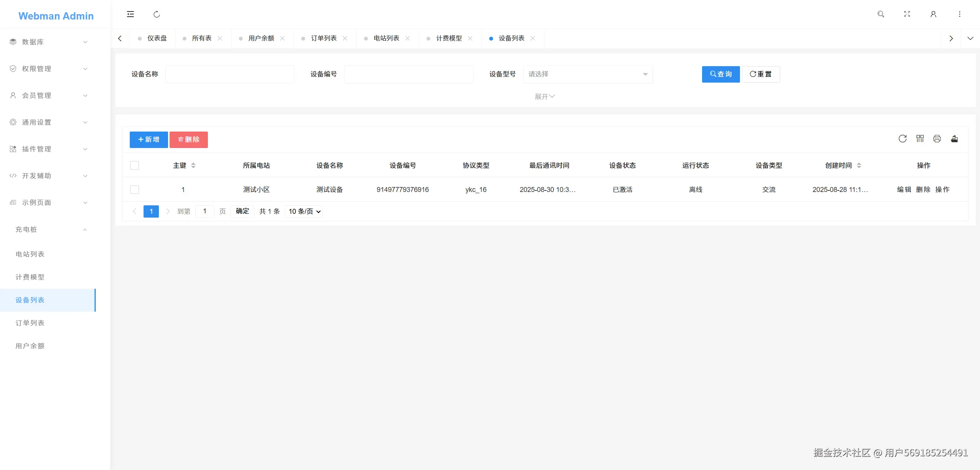Click the page refresh icon in header

(x=157, y=14)
